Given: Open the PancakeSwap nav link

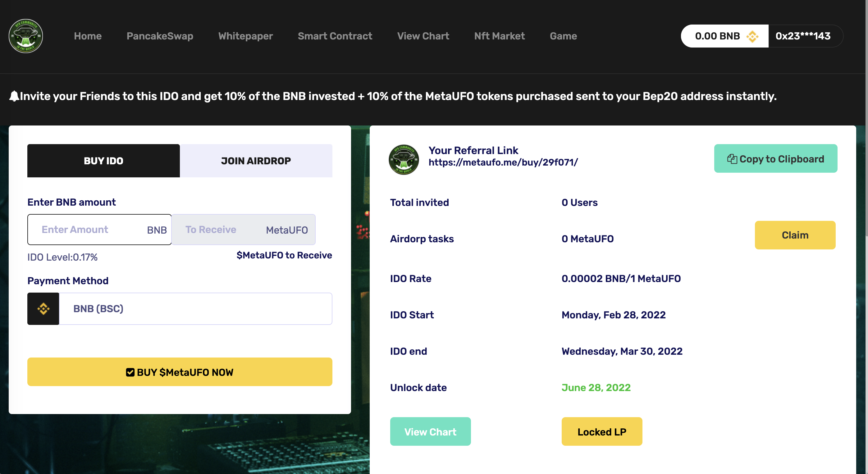Looking at the screenshot, I should pyautogui.click(x=160, y=36).
